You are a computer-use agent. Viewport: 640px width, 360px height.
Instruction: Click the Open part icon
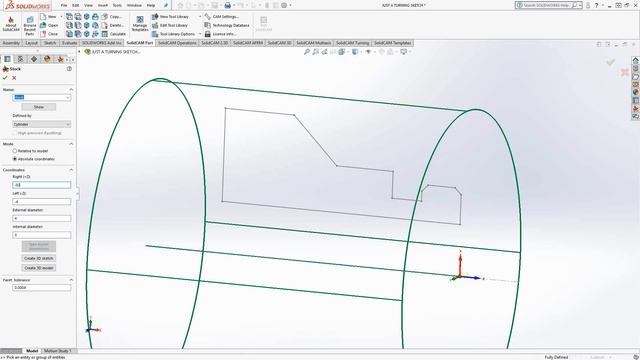click(43, 25)
